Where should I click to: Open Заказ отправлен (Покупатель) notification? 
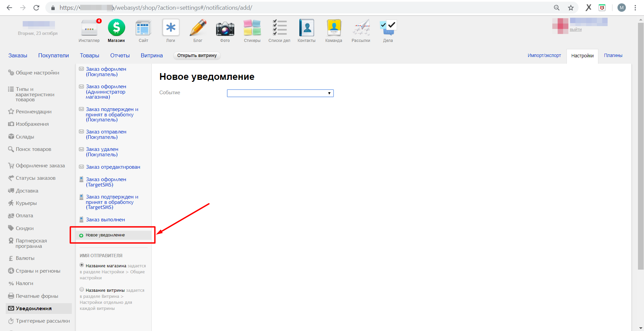coord(106,134)
